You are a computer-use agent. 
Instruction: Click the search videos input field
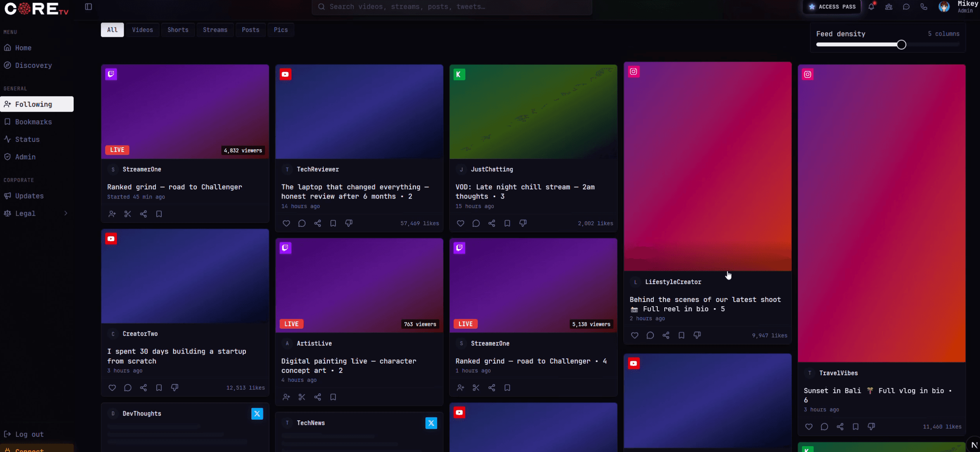coord(451,7)
